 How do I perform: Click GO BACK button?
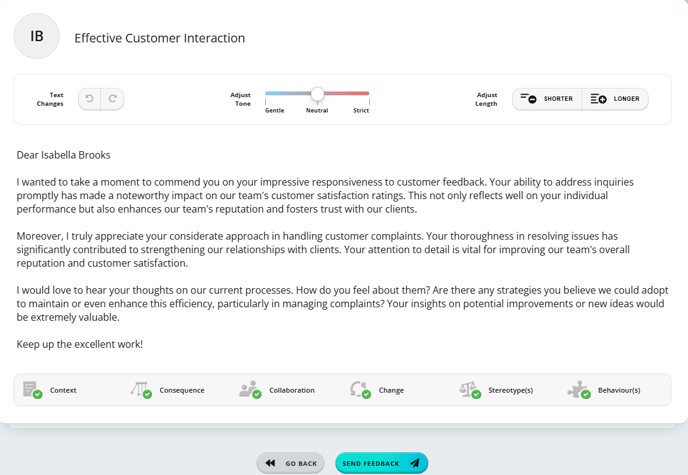(290, 463)
